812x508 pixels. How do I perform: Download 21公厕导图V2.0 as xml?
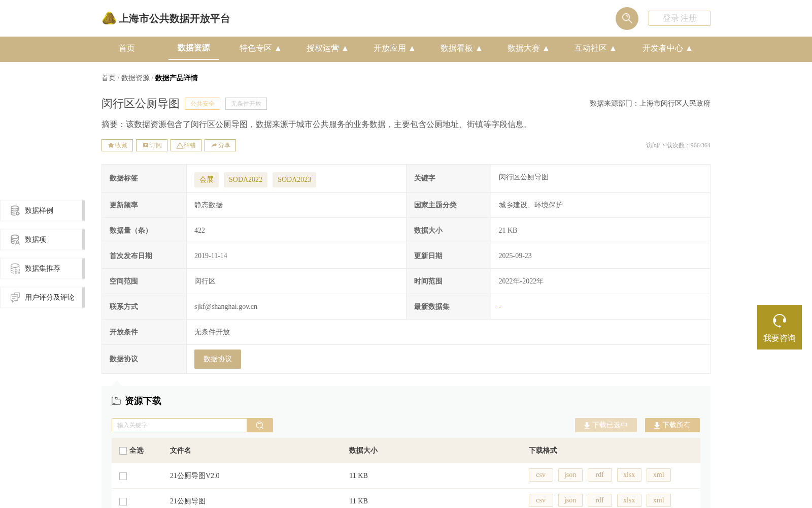coord(659,475)
